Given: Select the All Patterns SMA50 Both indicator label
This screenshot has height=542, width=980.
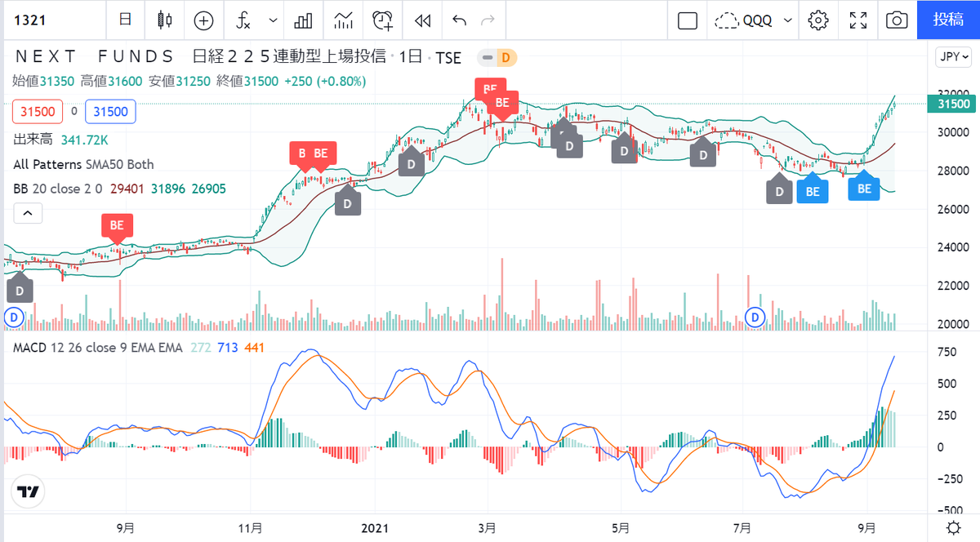Looking at the screenshot, I should (83, 165).
